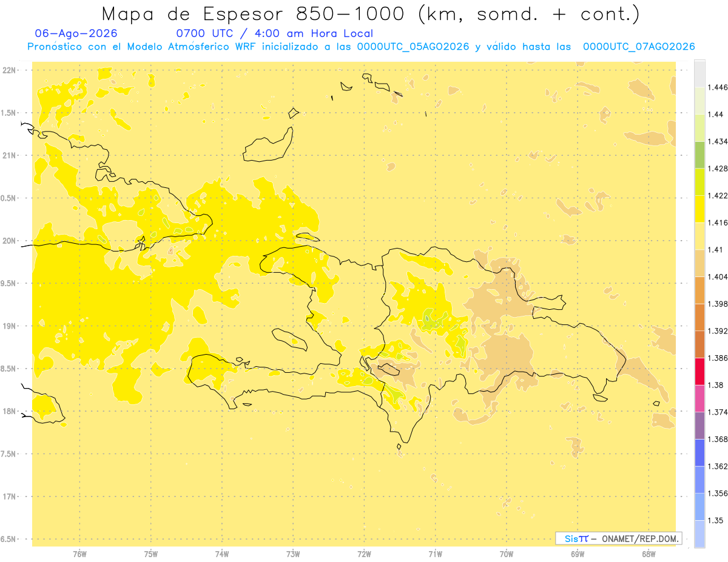Click the '1.398' legend value

[x=718, y=304]
